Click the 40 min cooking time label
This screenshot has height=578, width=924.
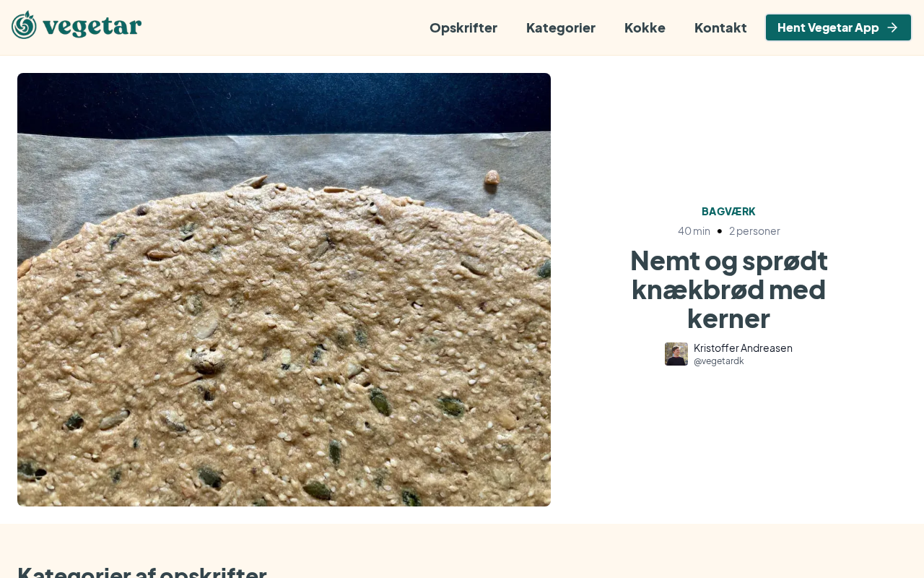[694, 230]
